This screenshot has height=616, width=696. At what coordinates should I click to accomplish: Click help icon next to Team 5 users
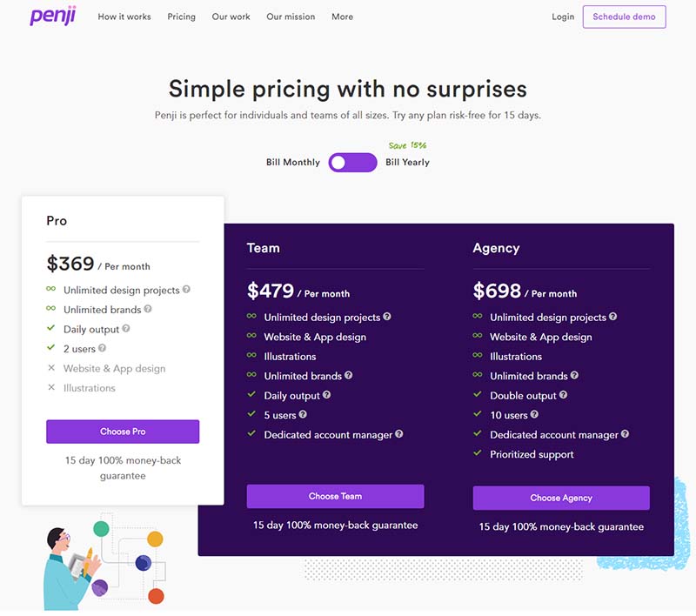point(303,414)
